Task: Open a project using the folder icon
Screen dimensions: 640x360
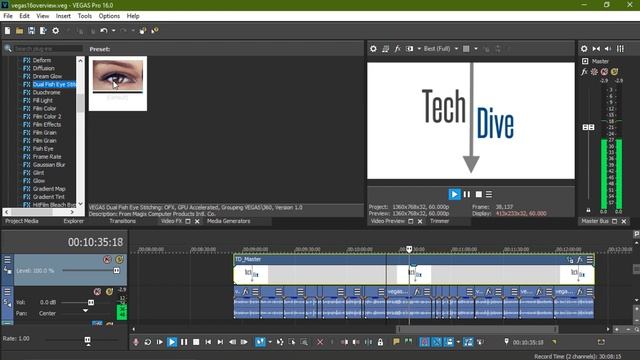Action: pyautogui.click(x=19, y=31)
